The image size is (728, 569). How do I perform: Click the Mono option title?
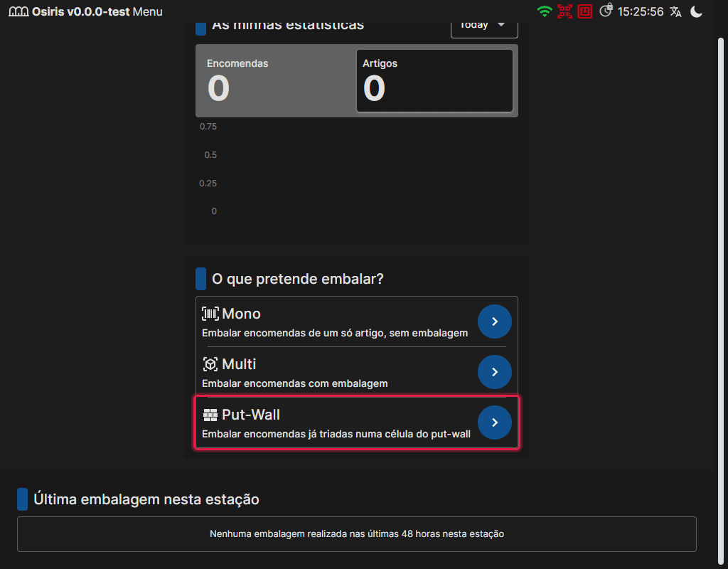coord(241,314)
